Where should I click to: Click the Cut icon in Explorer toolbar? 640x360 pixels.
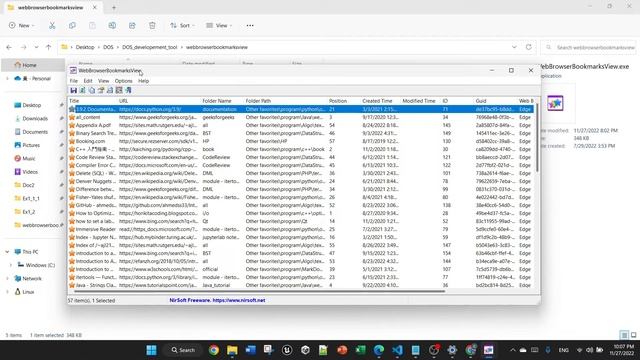(x=52, y=25)
